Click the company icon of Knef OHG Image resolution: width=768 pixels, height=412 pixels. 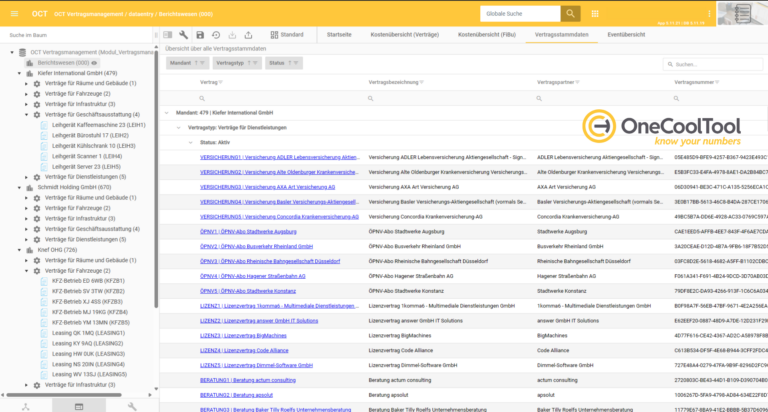click(30, 250)
